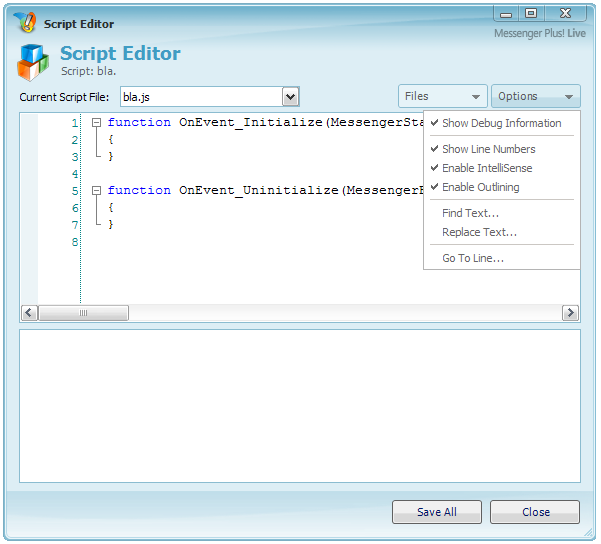
Task: Click the 'function' keyword on line 5
Action: pyautogui.click(x=139, y=190)
